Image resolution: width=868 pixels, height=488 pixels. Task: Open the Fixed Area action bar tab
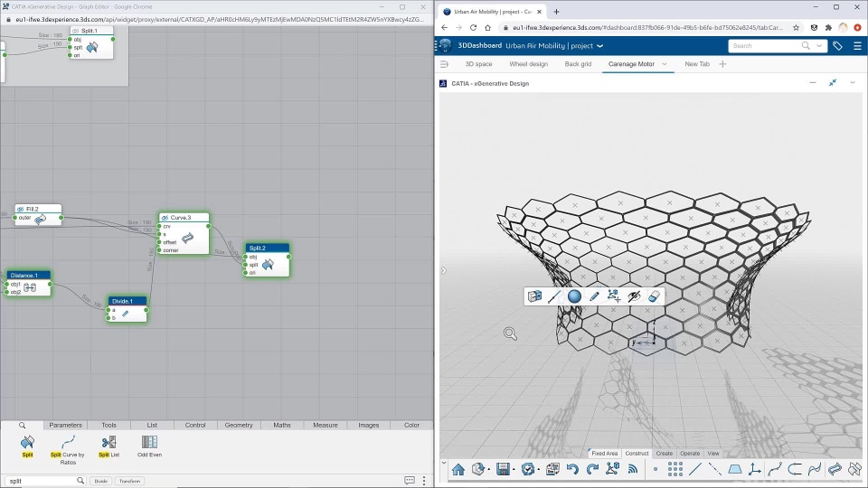(604, 453)
